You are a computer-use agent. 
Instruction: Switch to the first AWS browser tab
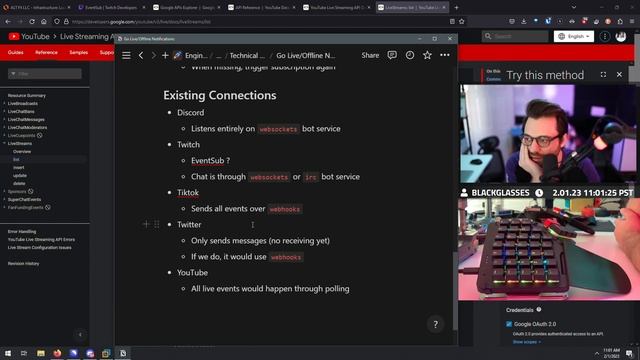tap(36, 7)
